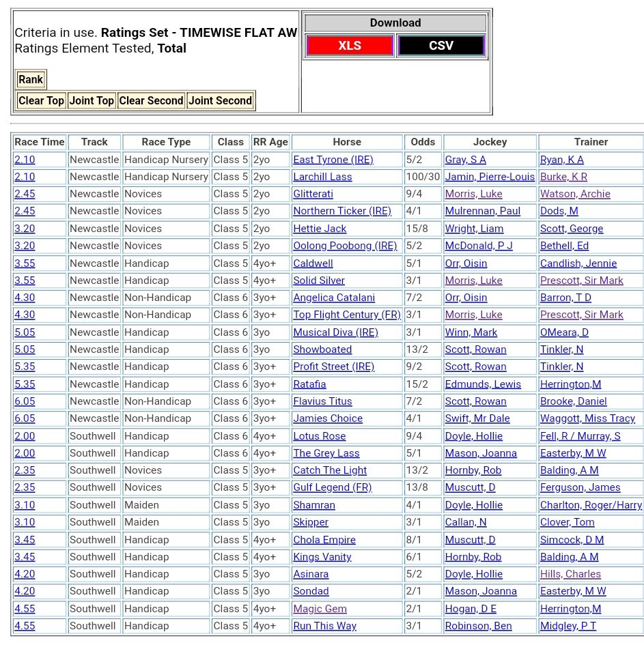Click the Horse column header
The image size is (644, 645).
pos(347,142)
